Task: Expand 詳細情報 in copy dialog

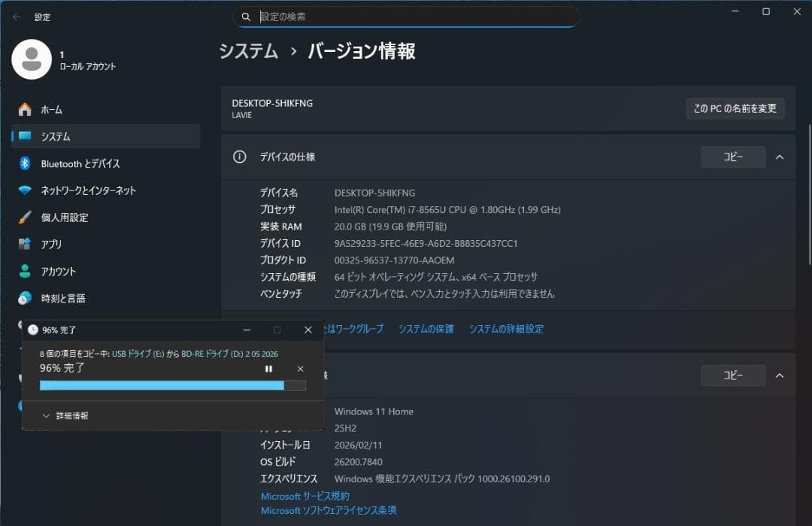Action: (65, 415)
